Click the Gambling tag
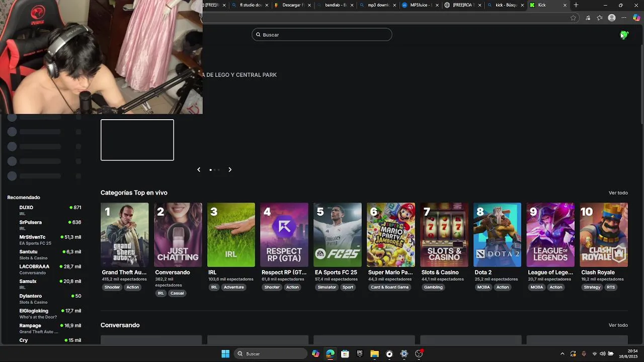Viewport: 644px width, 362px height. coord(433,288)
